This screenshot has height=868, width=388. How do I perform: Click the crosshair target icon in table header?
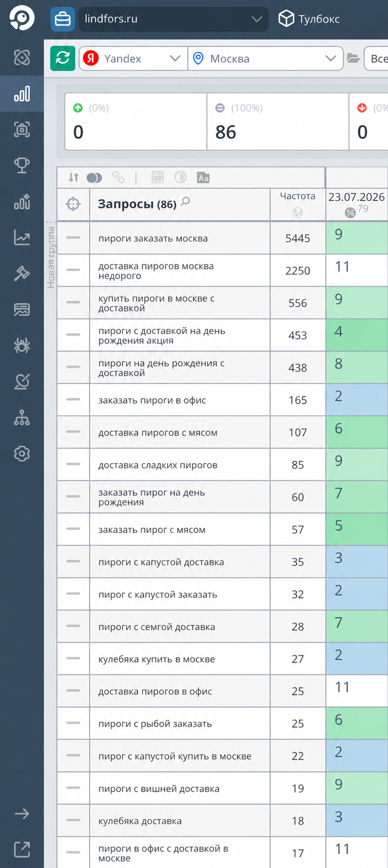tap(73, 204)
